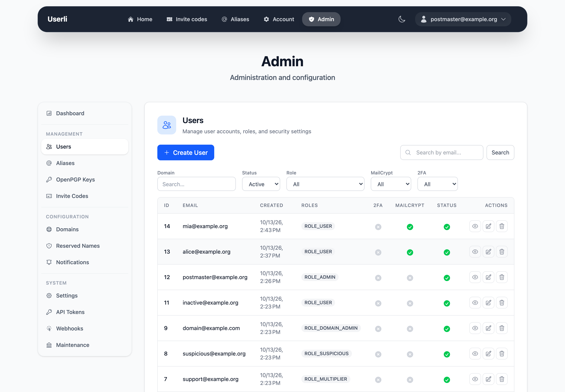Focus the Domain search field
The height and width of the screenshot is (392, 565).
click(196, 184)
